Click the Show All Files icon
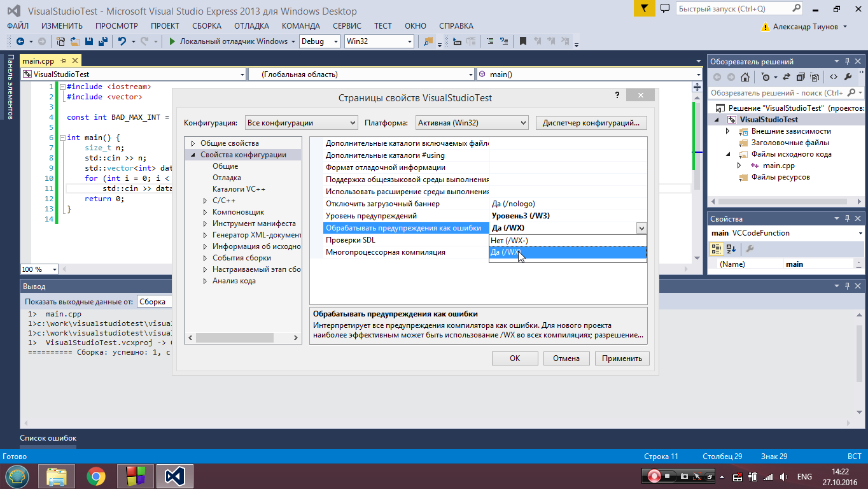 pyautogui.click(x=815, y=77)
